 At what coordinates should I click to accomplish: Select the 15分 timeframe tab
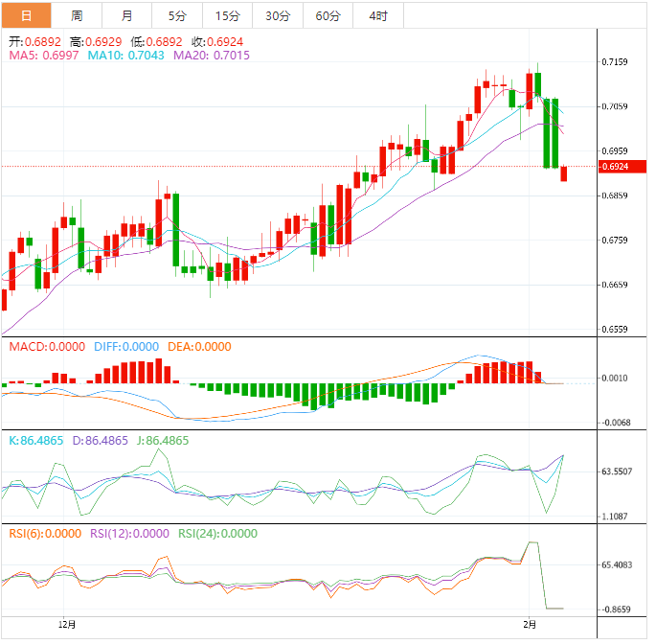click(228, 15)
